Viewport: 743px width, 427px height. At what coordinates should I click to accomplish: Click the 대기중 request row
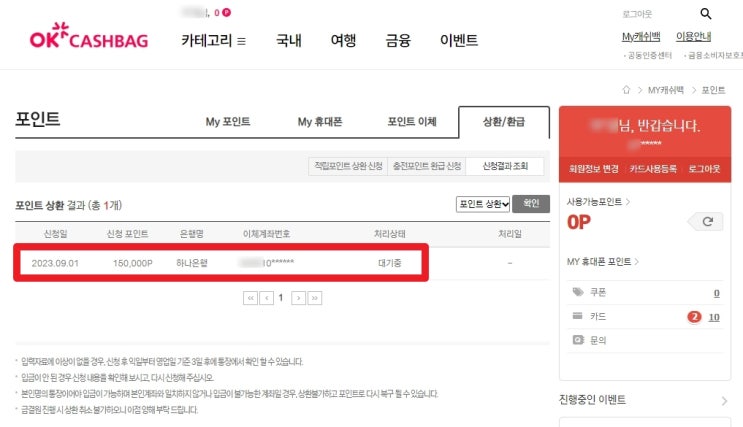[221, 263]
